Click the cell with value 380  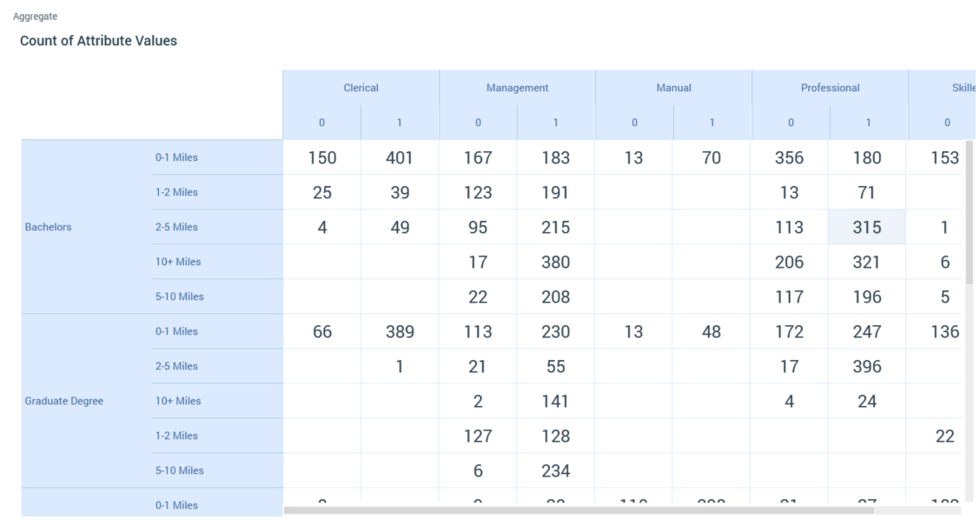click(x=555, y=262)
